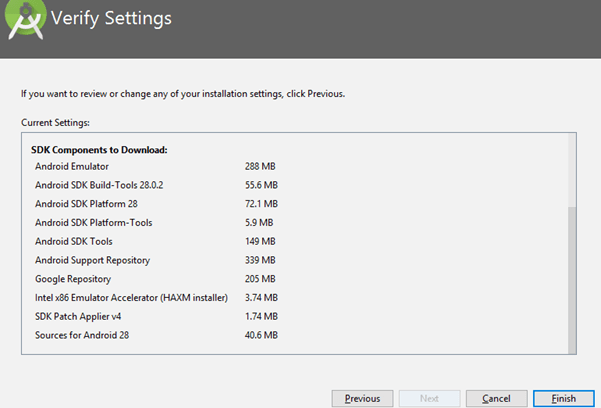Screen dimensions: 601x408
Task: Click the 'SDK Components to Download:' heading
Action: 99,150
